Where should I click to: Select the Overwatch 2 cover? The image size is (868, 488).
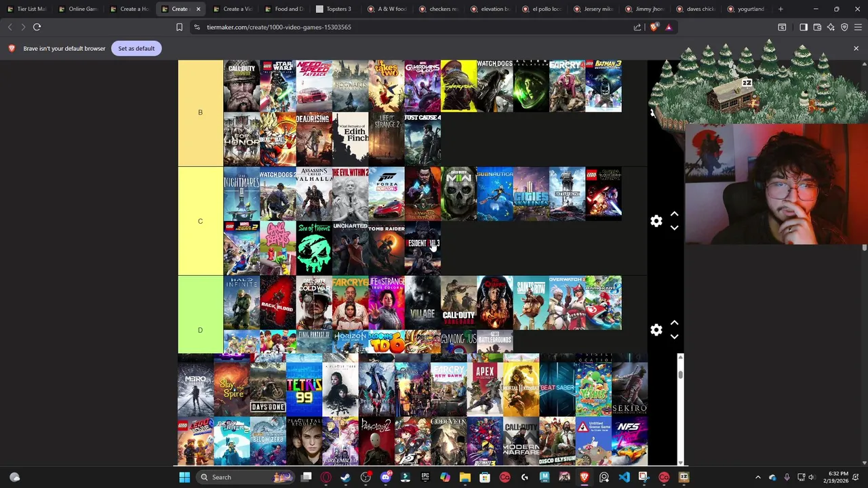(567, 302)
